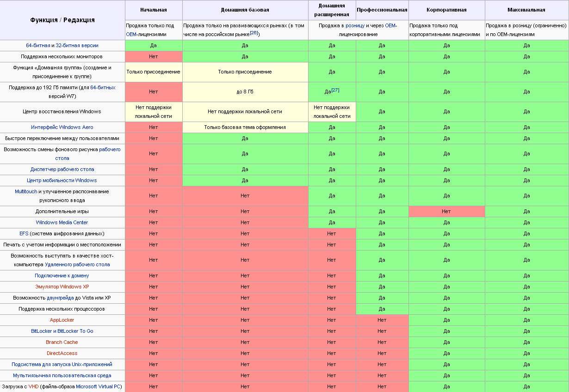Follow the EFS link
The image size is (569, 392).
[24, 233]
